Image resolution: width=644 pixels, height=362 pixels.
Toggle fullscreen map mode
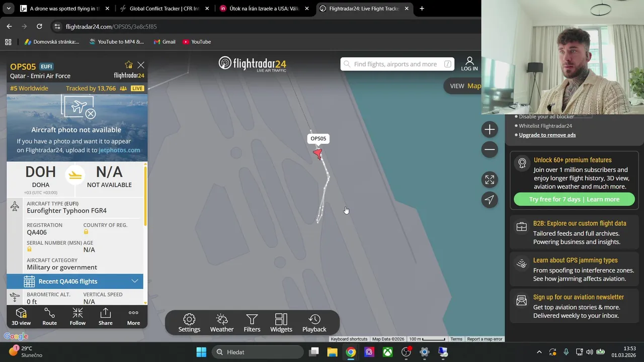[x=490, y=179]
